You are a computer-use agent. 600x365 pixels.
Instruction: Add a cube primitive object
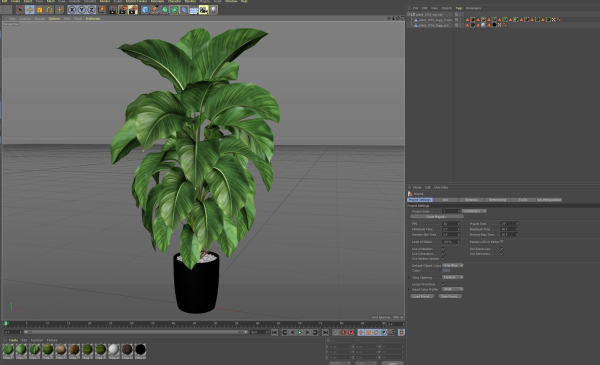tap(145, 10)
